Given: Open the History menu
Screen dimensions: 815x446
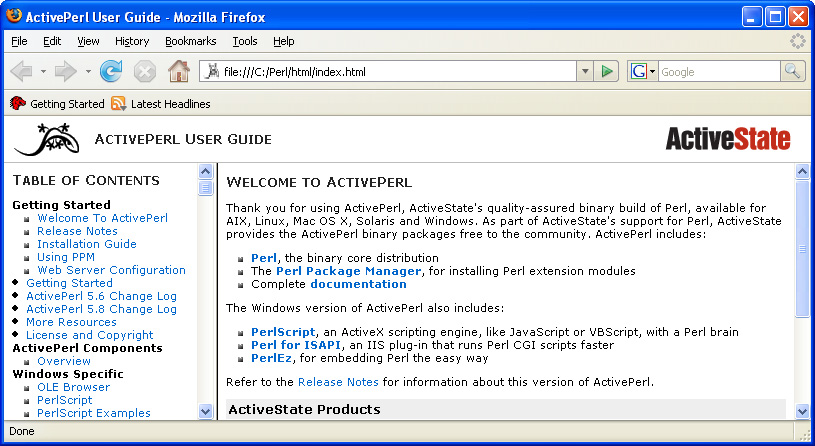Looking at the screenshot, I should [132, 41].
